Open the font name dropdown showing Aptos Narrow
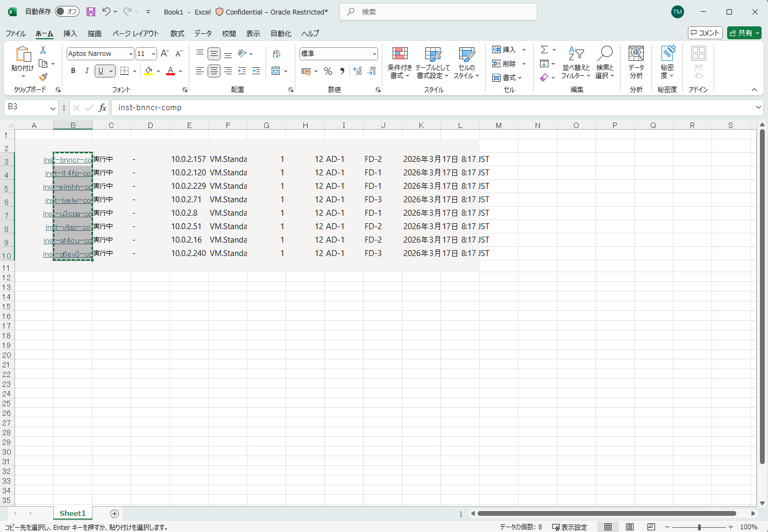Image resolution: width=768 pixels, height=532 pixels. pos(130,54)
